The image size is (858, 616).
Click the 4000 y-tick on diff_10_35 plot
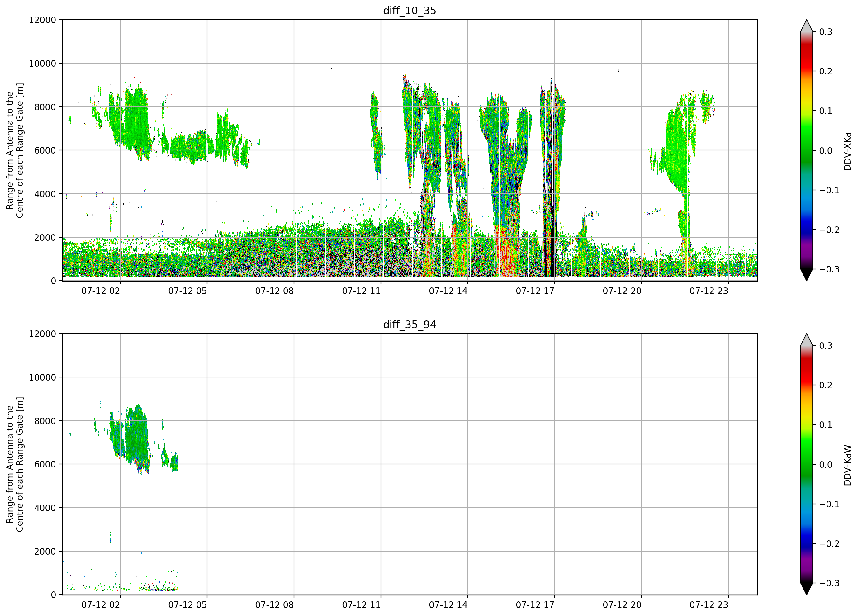point(45,194)
